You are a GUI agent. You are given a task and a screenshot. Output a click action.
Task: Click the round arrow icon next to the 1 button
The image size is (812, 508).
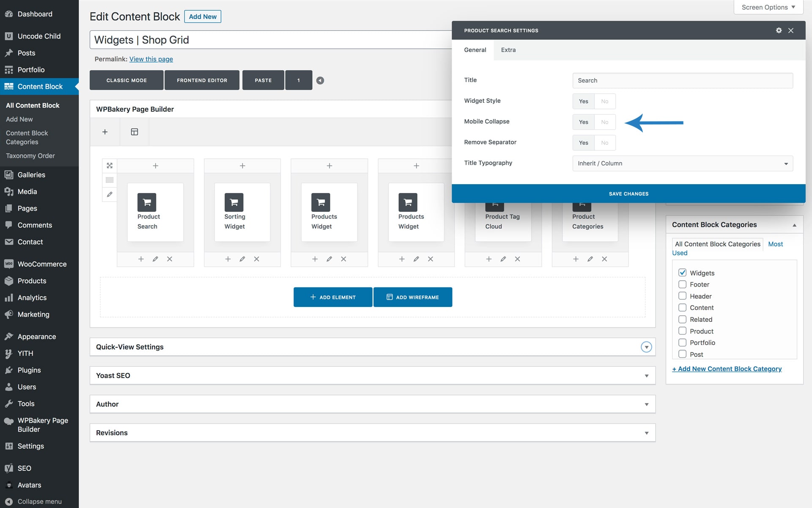coord(320,80)
